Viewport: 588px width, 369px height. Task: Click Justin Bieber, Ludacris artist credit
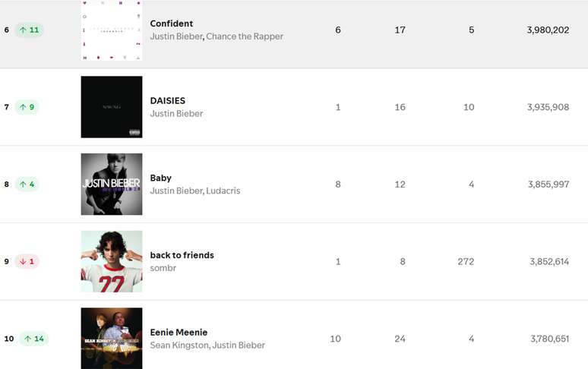click(x=195, y=191)
